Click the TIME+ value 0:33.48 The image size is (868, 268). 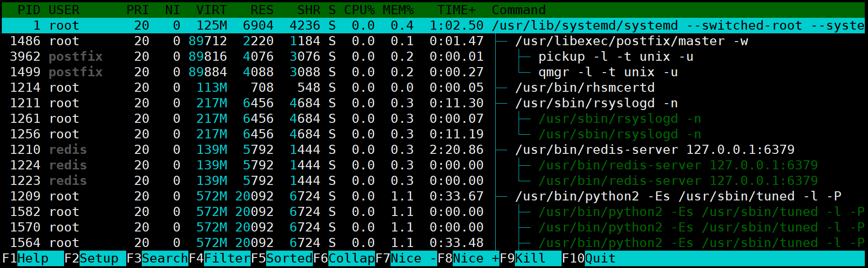(x=456, y=243)
